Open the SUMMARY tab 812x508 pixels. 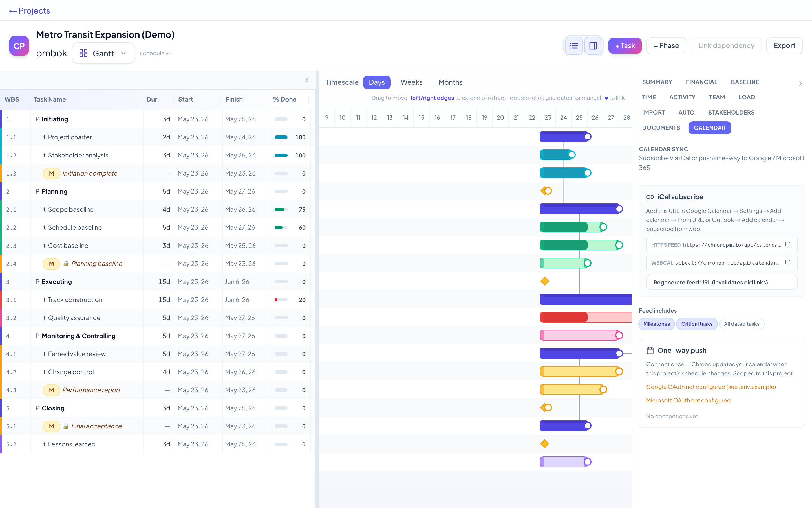tap(657, 82)
